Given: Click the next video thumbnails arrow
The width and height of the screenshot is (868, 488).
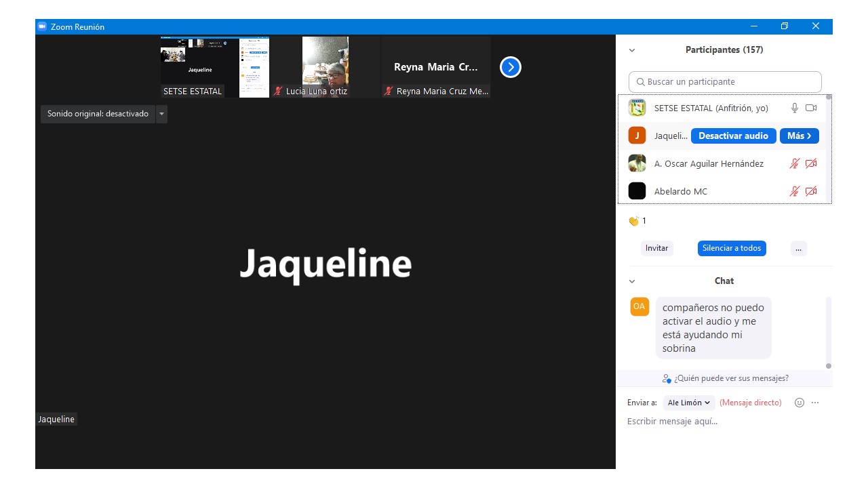Looking at the screenshot, I should 510,67.
